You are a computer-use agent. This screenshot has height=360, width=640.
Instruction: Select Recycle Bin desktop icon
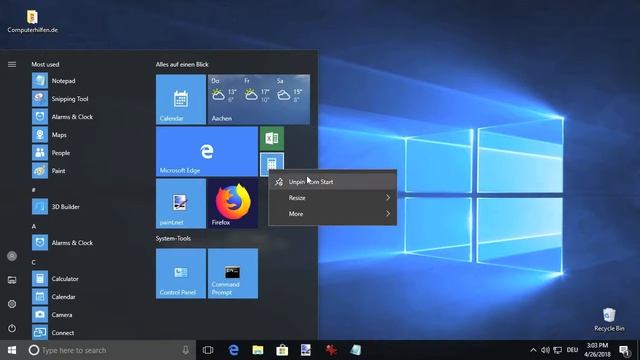coord(609,320)
